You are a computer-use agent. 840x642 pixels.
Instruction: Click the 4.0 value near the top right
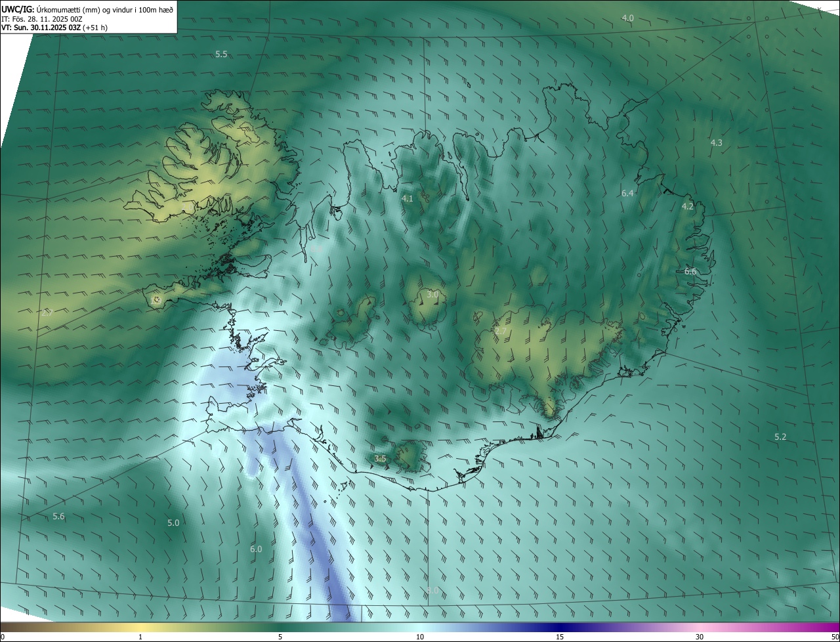point(627,18)
